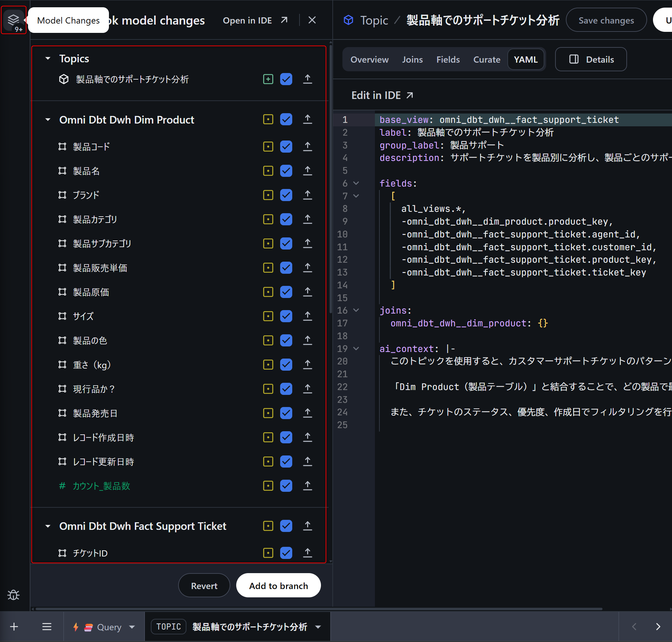Screen dimensions: 672x642
Task: Click upload arrow for カウント_製品数 measure
Action: coord(307,486)
